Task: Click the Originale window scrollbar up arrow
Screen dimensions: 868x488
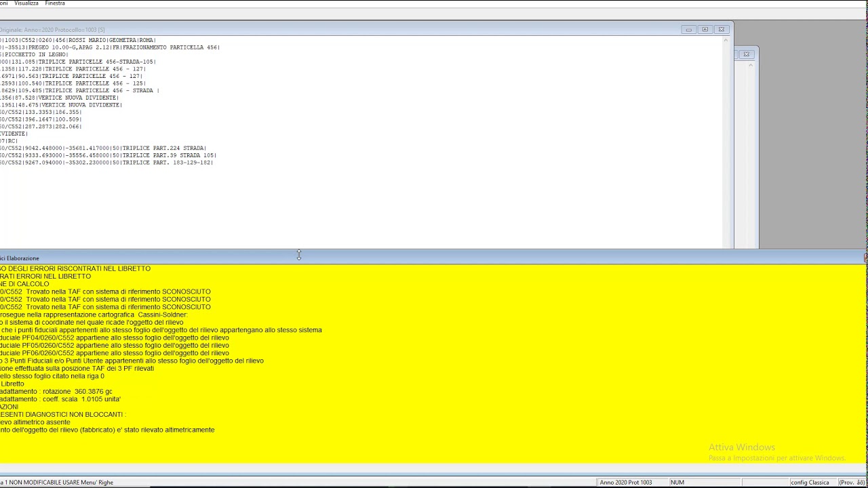Action: coord(726,40)
